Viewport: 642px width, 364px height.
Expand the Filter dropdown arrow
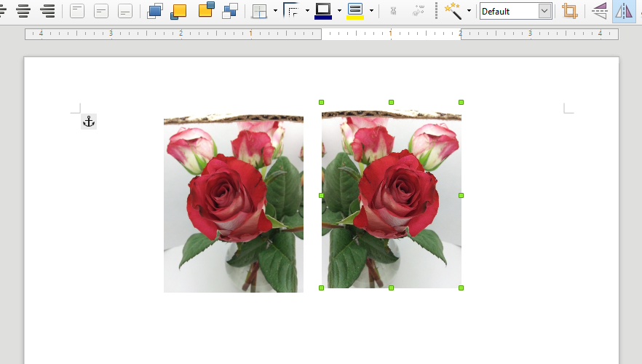click(469, 11)
